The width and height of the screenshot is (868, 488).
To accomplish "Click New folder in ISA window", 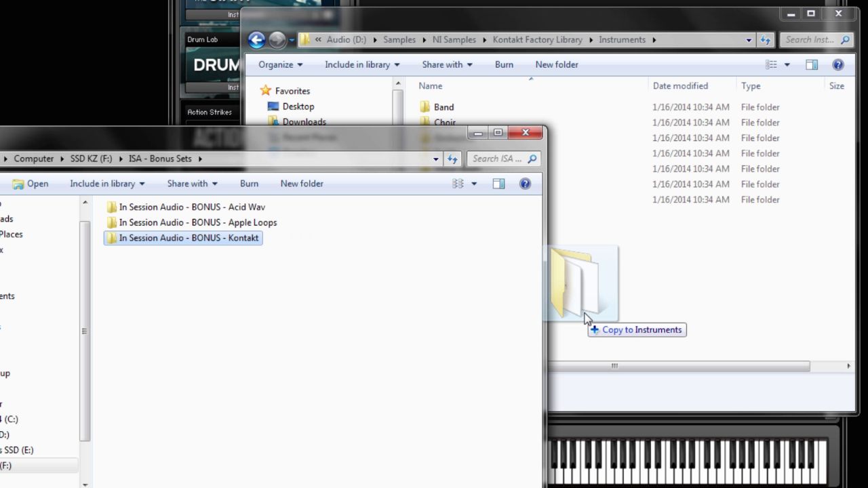I will coord(302,184).
